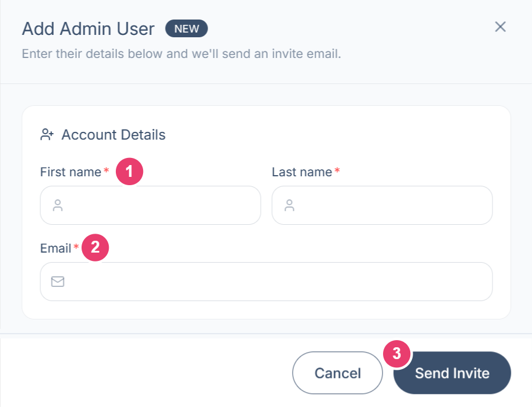Viewport: 532px width, 407px height.
Task: Click the NEW badge next to title
Action: [x=187, y=28]
